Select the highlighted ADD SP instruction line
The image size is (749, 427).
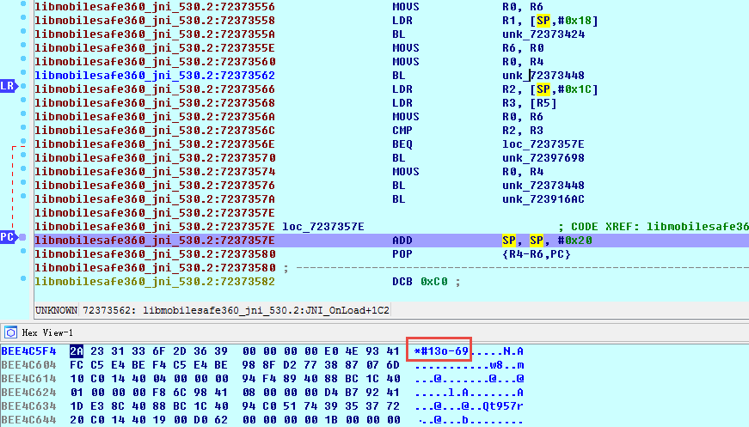[x=391, y=240]
